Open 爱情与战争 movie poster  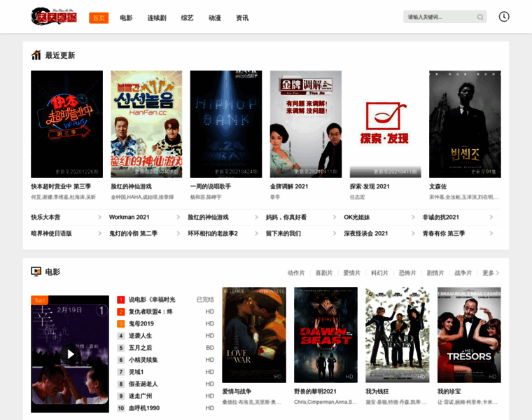[254, 335]
